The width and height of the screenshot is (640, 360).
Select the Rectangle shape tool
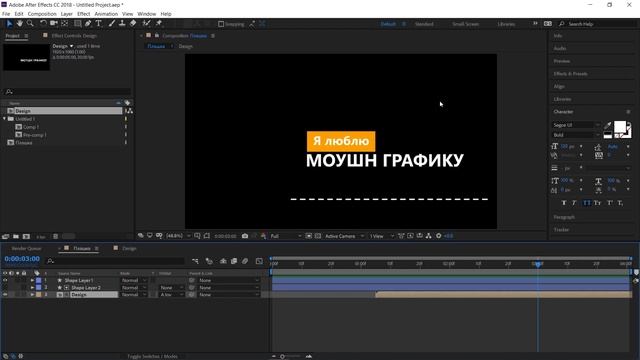pos(77,24)
